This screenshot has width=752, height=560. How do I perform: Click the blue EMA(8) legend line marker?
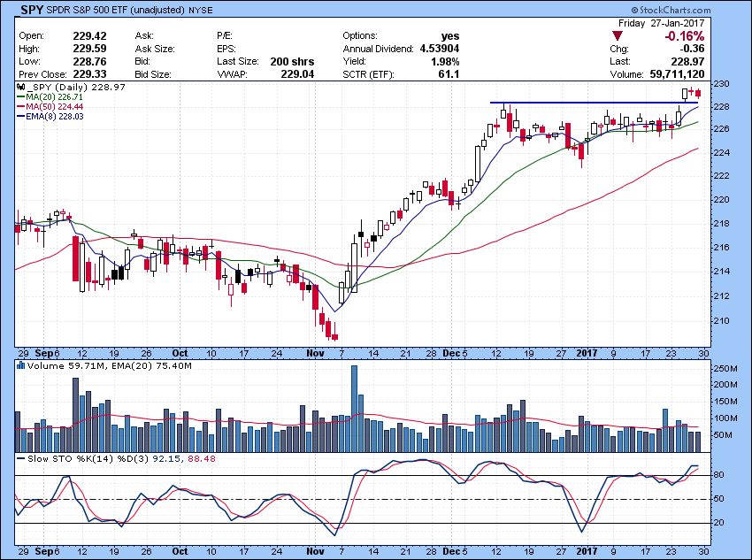click(x=21, y=116)
